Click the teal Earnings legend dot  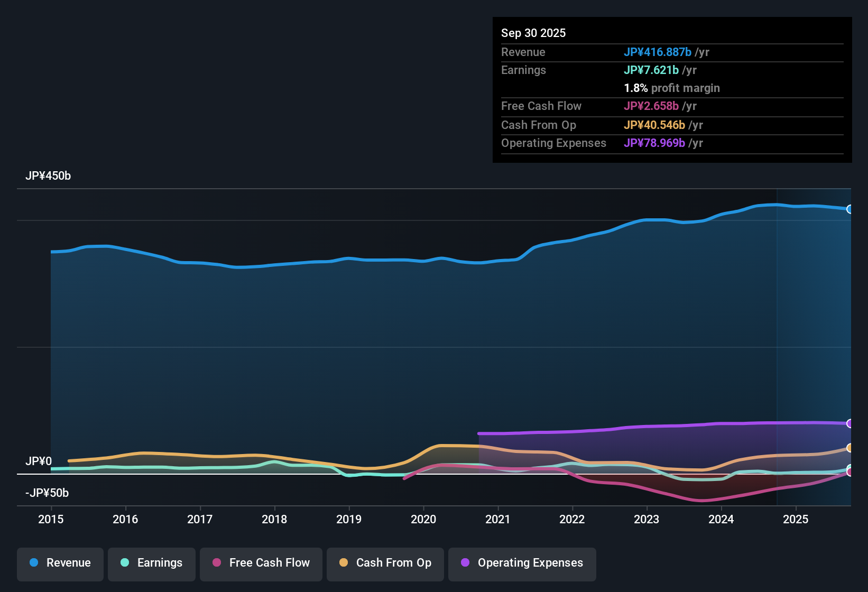[x=125, y=563]
